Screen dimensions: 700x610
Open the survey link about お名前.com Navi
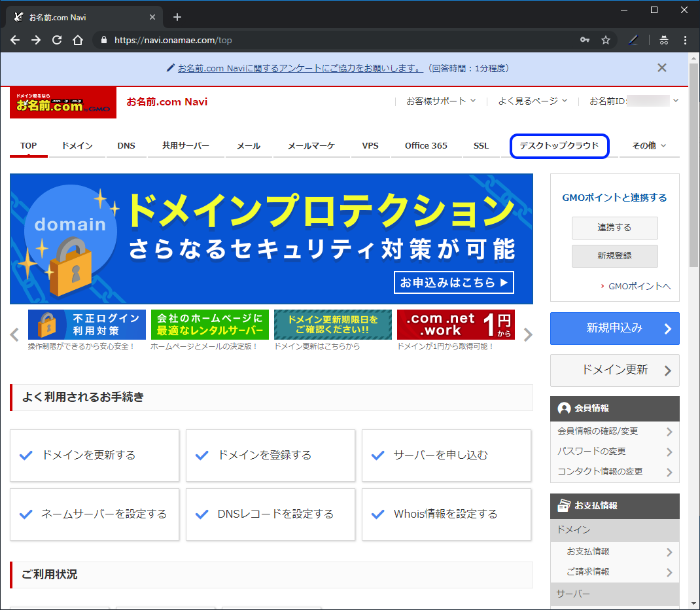pos(300,68)
